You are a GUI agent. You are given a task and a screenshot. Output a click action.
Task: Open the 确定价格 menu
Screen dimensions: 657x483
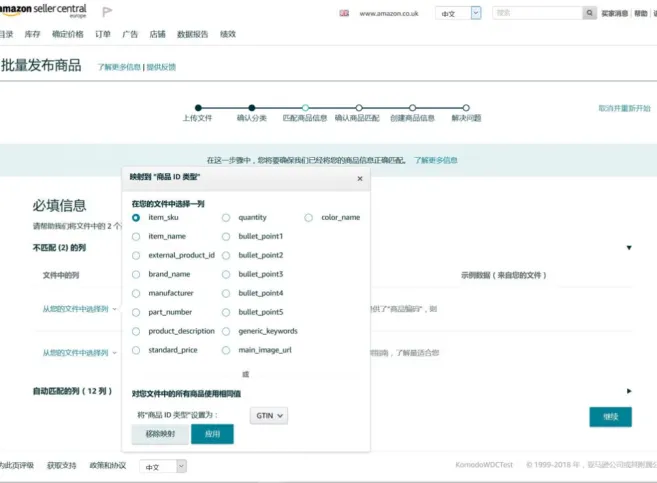click(x=68, y=34)
